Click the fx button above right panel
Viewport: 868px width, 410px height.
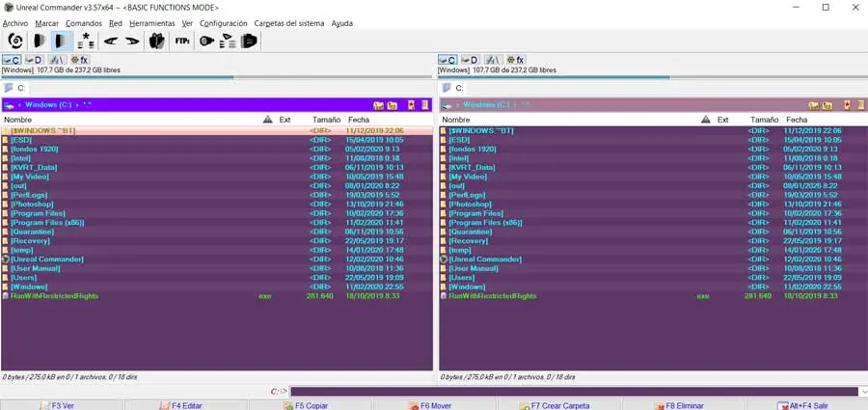[516, 60]
